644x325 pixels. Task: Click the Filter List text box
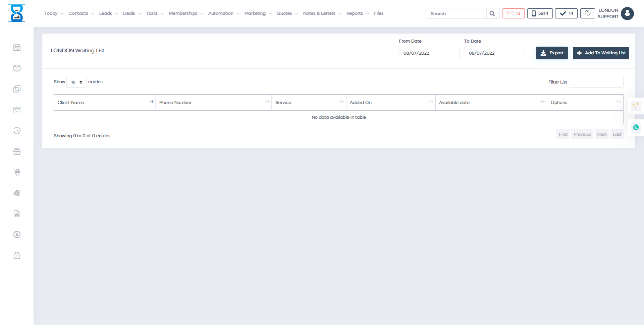pos(596,82)
